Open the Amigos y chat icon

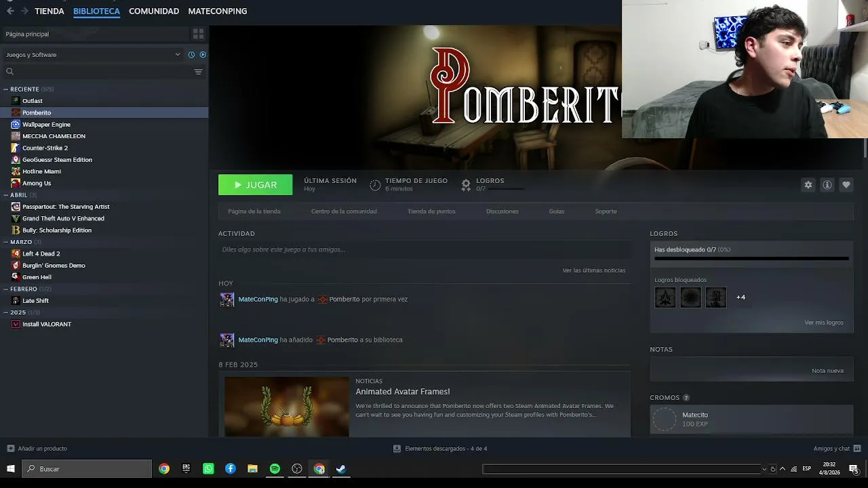tap(857, 449)
